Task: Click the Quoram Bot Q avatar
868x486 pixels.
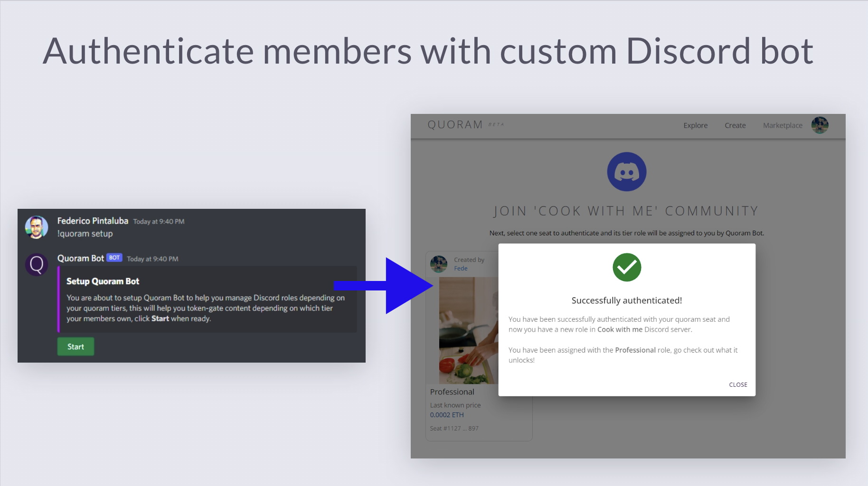Action: [37, 264]
